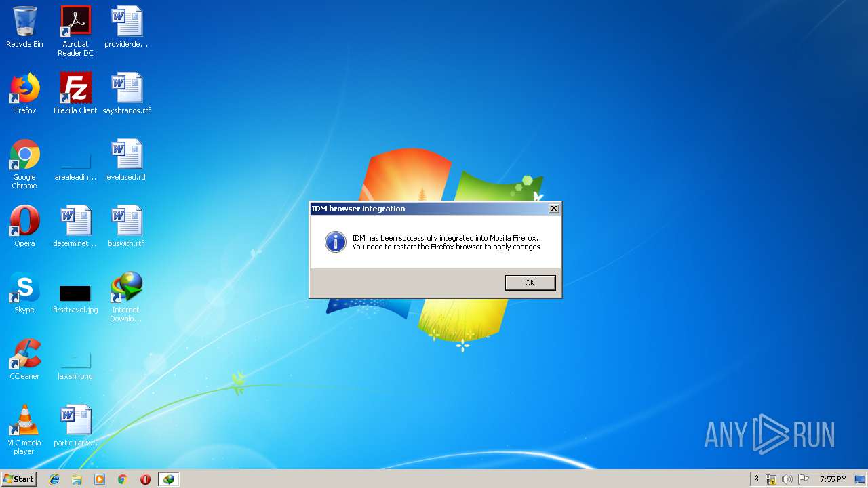Select the Recycle Bin desktop icon
This screenshot has height=488, width=868.
point(24,28)
